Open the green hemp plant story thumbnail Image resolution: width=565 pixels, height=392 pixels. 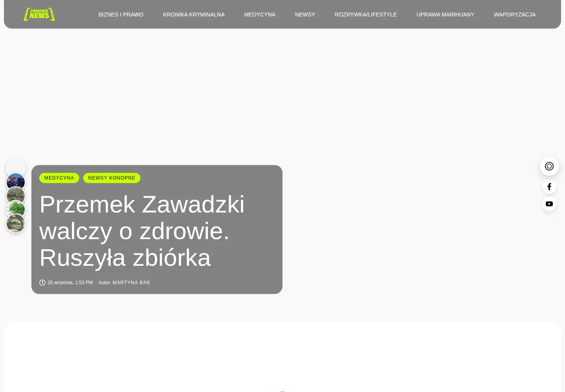point(16,210)
